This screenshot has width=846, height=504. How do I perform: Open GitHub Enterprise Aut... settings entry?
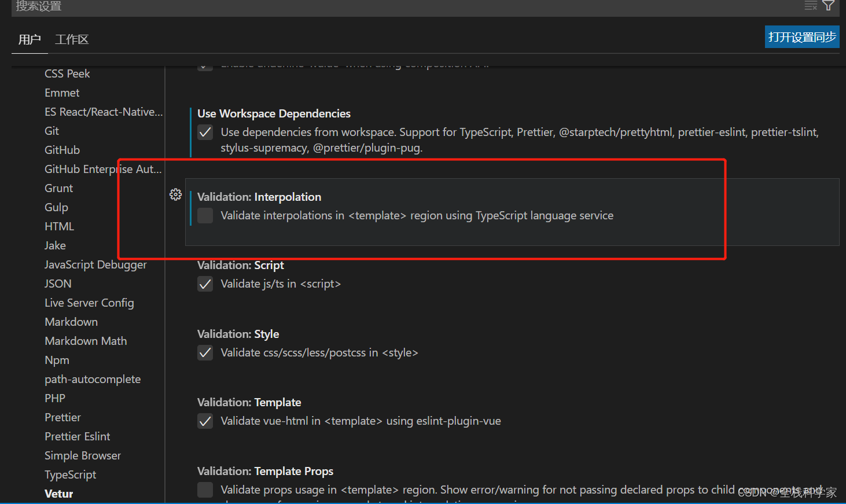coord(103,169)
